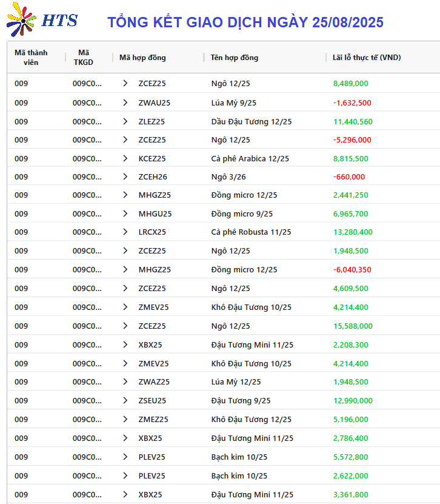
Task: Expand the ZWAU25 contract row
Action: [125, 103]
